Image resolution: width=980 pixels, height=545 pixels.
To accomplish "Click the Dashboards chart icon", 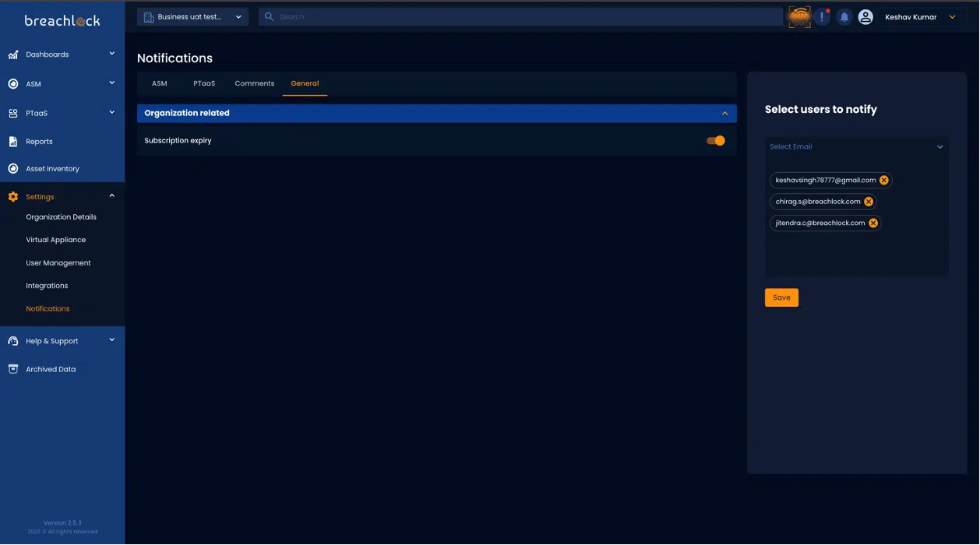I will 13,54.
